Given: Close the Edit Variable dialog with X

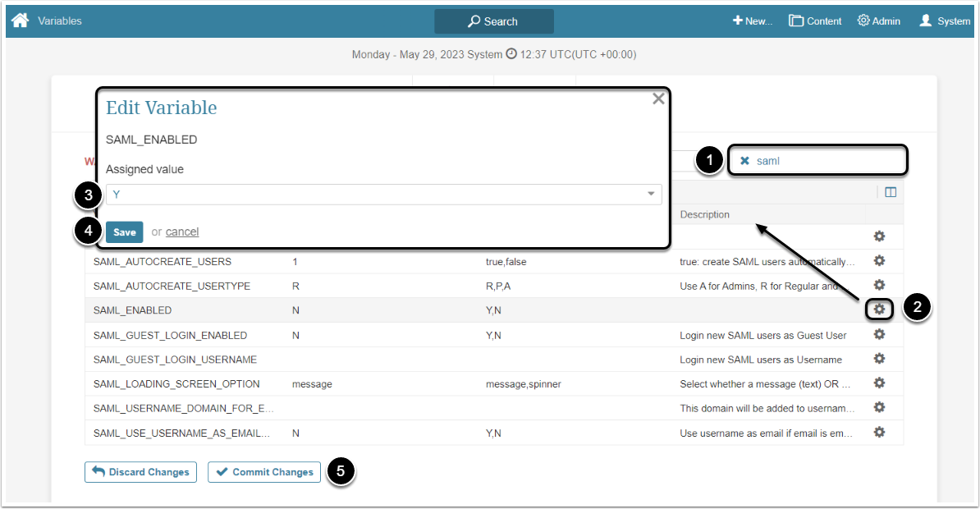Looking at the screenshot, I should (x=658, y=99).
